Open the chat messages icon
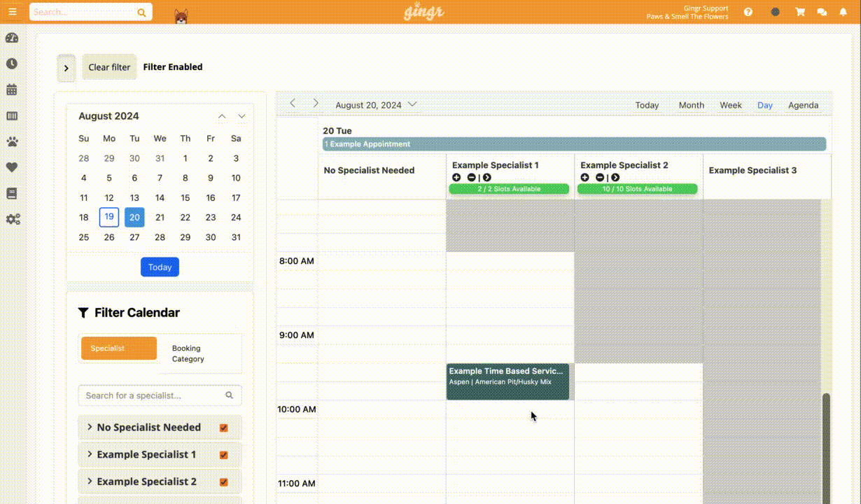The image size is (861, 504). pyautogui.click(x=822, y=12)
